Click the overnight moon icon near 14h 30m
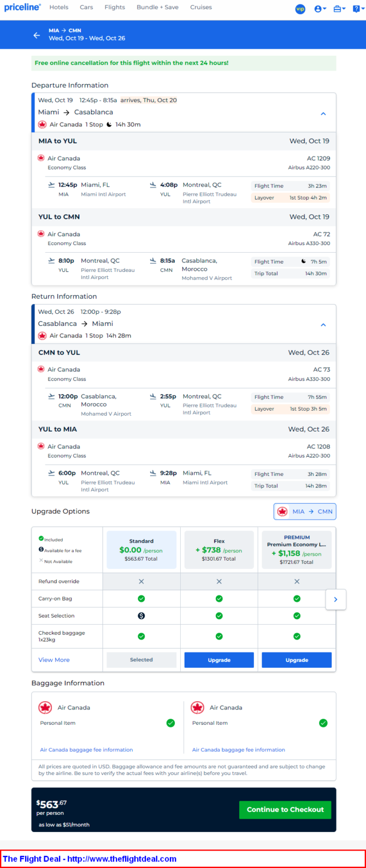366x868 pixels. 109,125
